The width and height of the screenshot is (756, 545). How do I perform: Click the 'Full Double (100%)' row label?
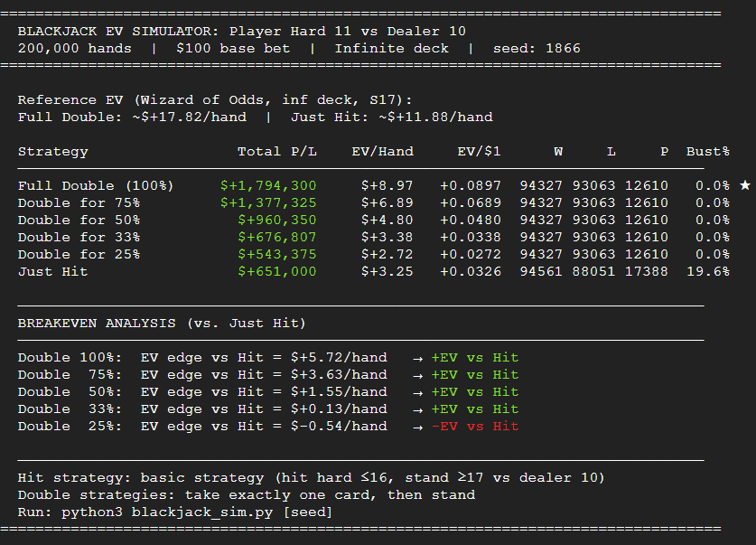tap(96, 185)
